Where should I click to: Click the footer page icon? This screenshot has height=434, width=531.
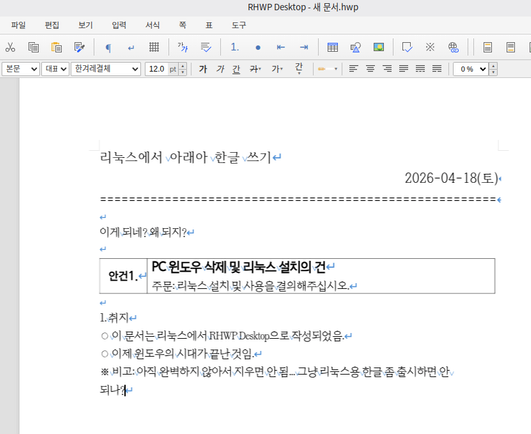(x=511, y=47)
